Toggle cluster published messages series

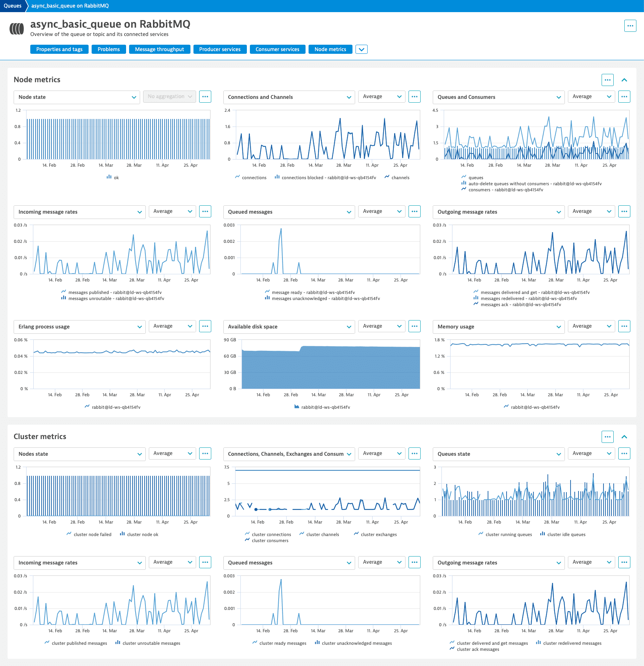click(76, 643)
